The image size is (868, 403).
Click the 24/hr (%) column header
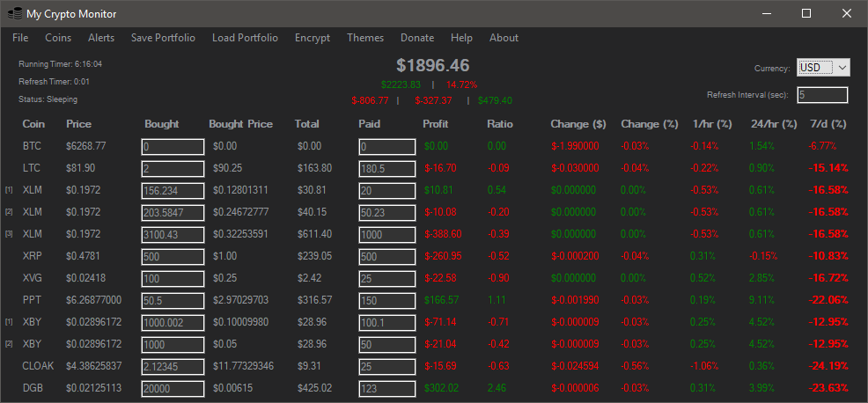pos(773,124)
